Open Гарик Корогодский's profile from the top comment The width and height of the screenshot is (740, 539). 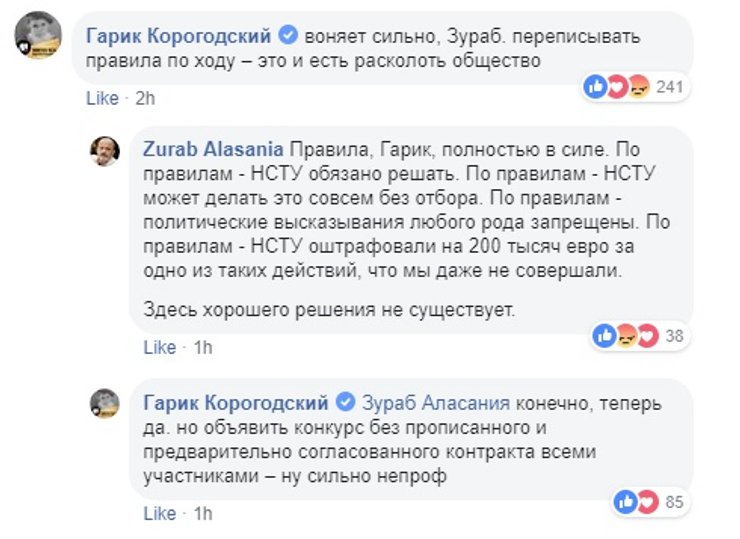coord(179,36)
